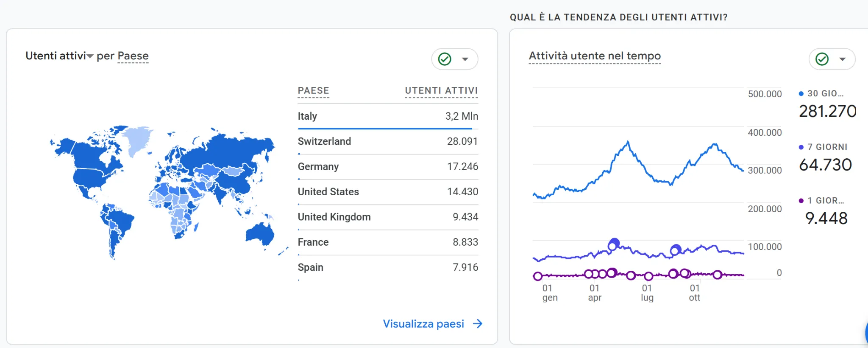868x348 pixels.
Task: Click Paese dimension selector in title
Action: pos(133,56)
